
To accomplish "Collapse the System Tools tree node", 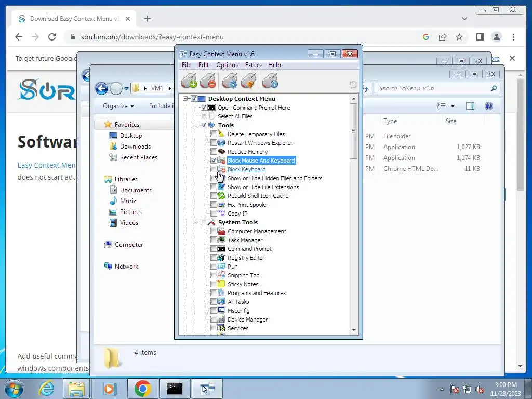I will pos(195,222).
